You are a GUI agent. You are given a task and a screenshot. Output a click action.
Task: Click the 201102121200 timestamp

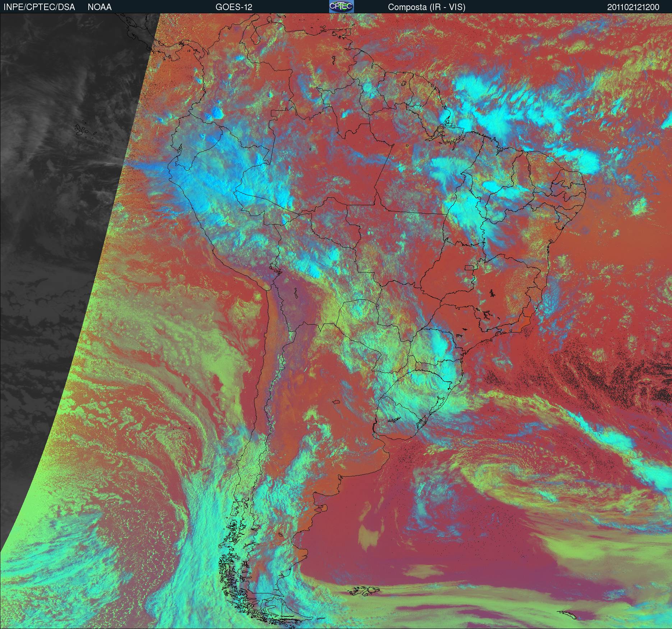click(633, 7)
